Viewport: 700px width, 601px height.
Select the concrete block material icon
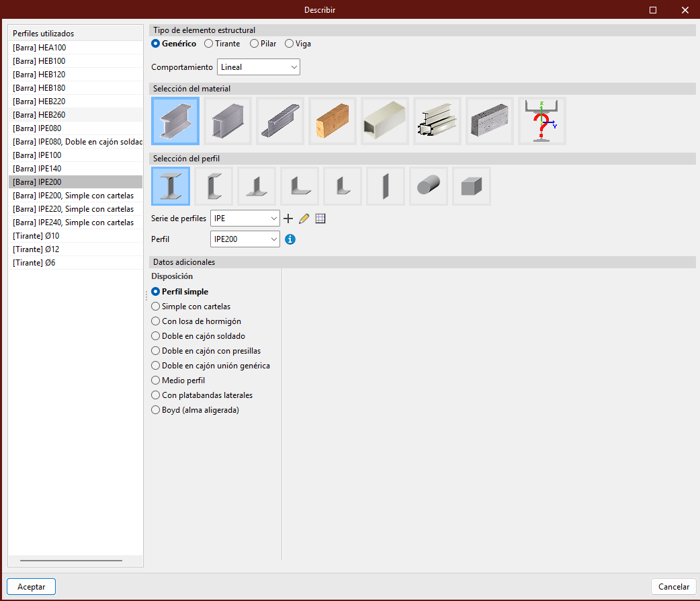490,121
